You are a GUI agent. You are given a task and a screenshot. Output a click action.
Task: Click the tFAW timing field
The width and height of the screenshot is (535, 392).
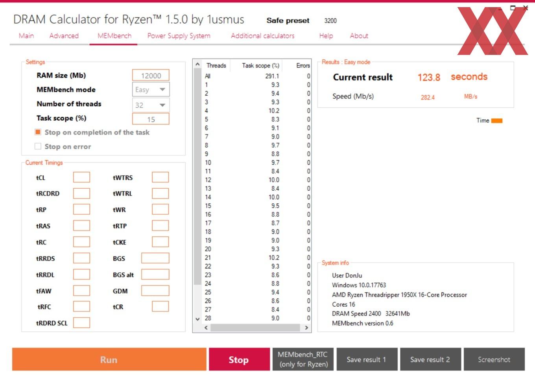(81, 291)
